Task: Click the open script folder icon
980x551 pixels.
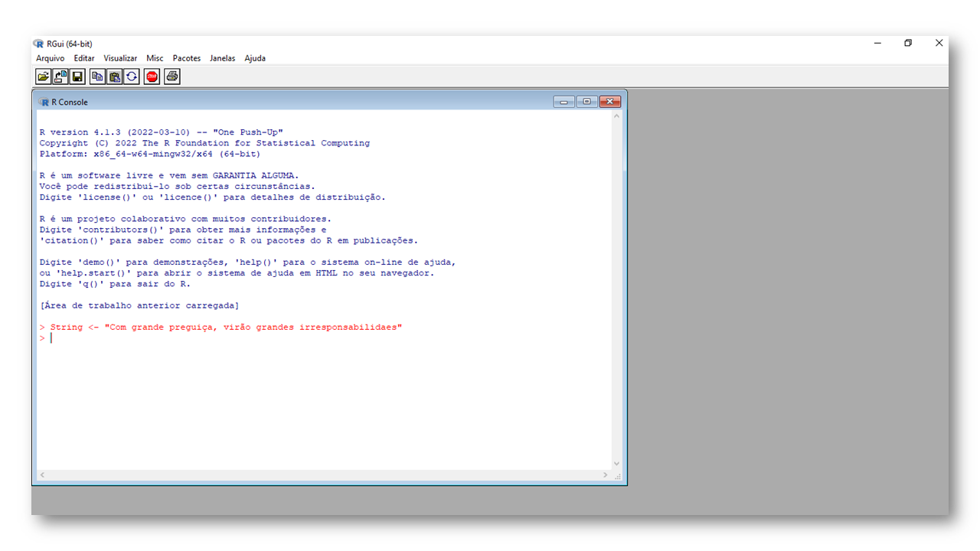Action: (x=43, y=77)
